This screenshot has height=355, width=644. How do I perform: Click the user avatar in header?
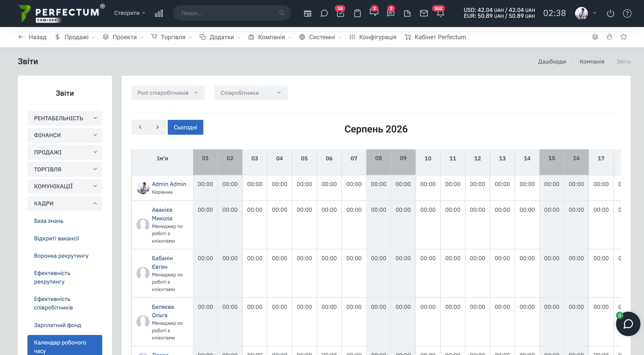[x=581, y=13]
